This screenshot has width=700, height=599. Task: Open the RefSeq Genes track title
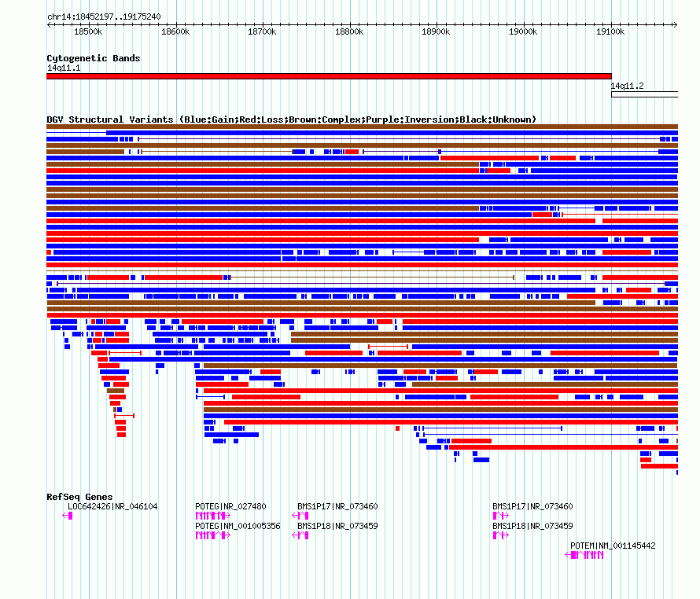pos(79,497)
